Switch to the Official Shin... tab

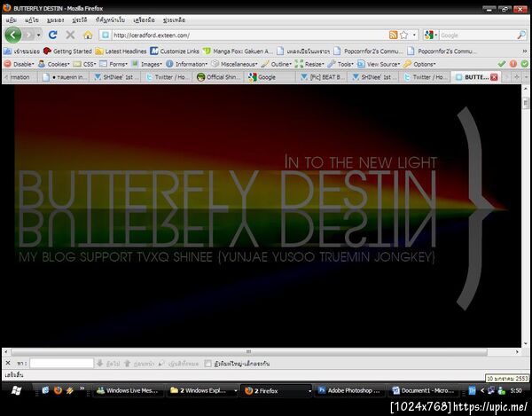[218, 77]
